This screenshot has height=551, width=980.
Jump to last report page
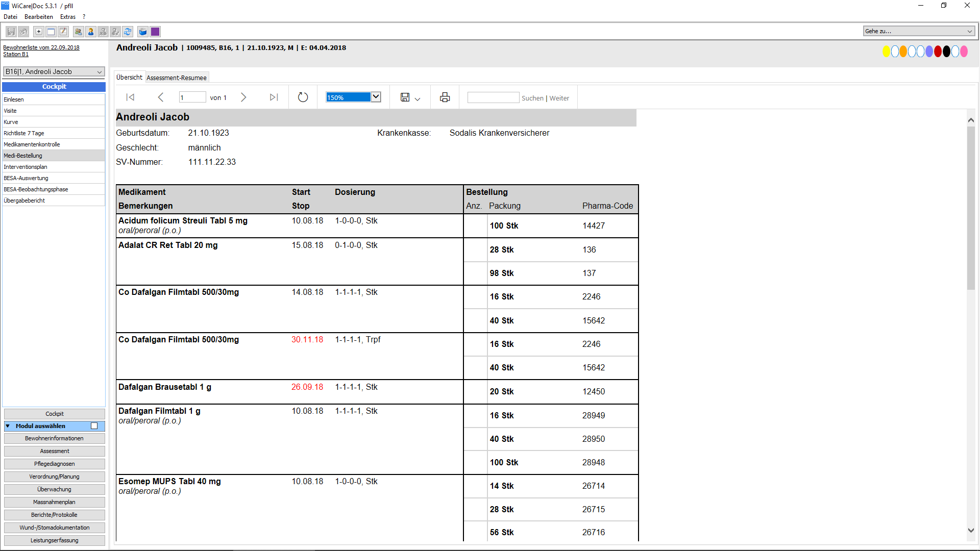point(274,97)
